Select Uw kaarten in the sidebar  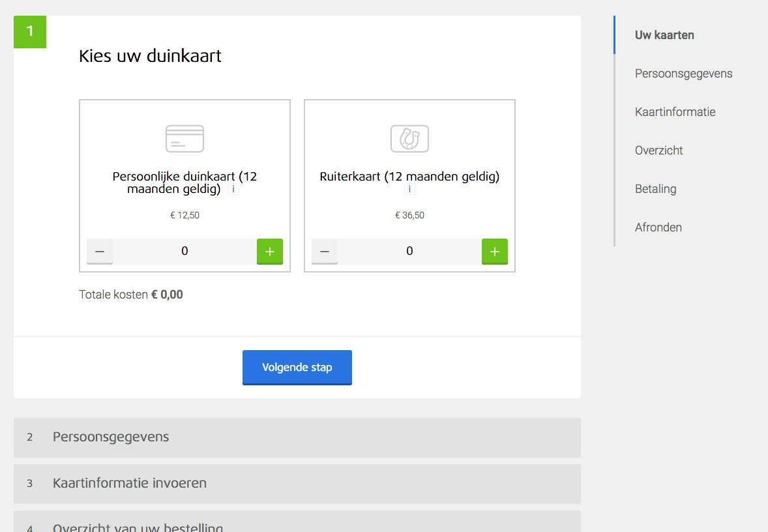tap(663, 35)
